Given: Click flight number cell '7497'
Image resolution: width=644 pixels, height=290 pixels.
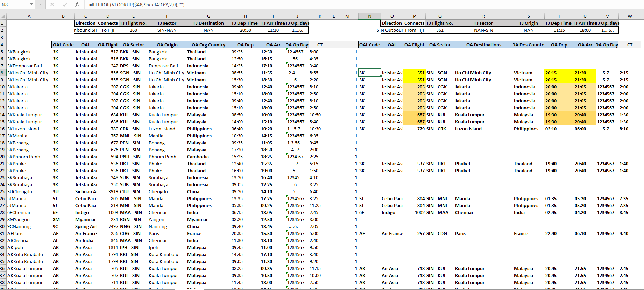Looking at the screenshot, I should click(108, 226).
